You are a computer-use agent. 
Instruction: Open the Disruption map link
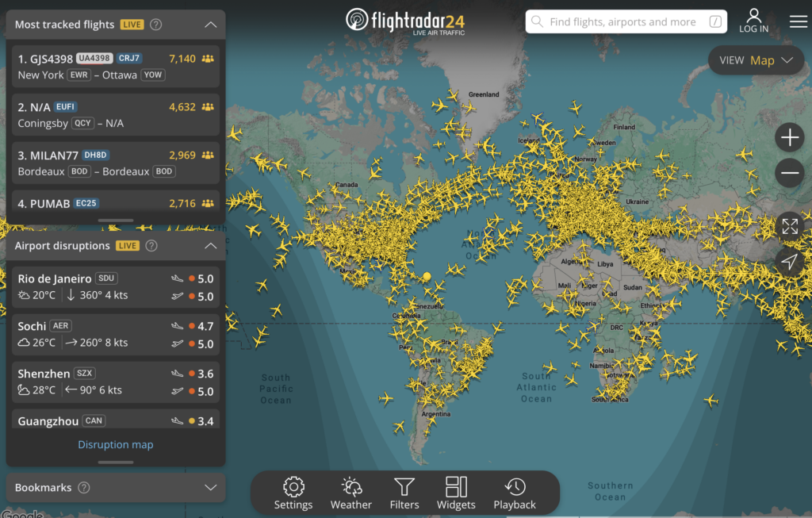tap(116, 444)
